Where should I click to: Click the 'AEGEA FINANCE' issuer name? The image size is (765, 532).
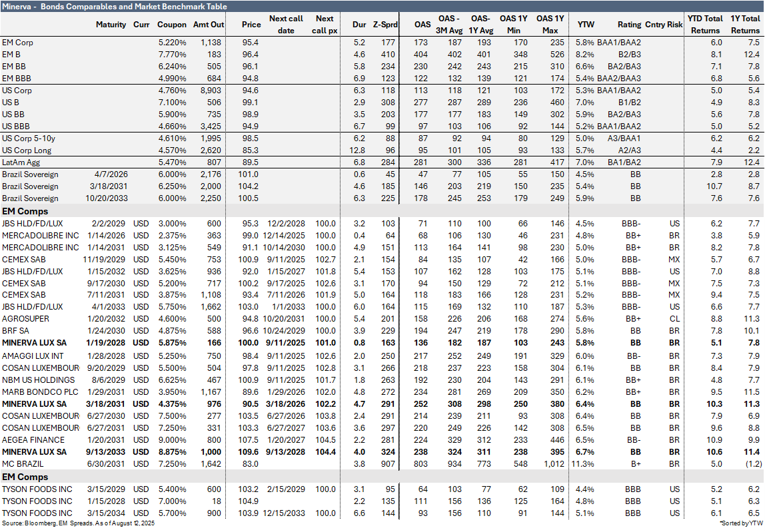pyautogui.click(x=33, y=440)
